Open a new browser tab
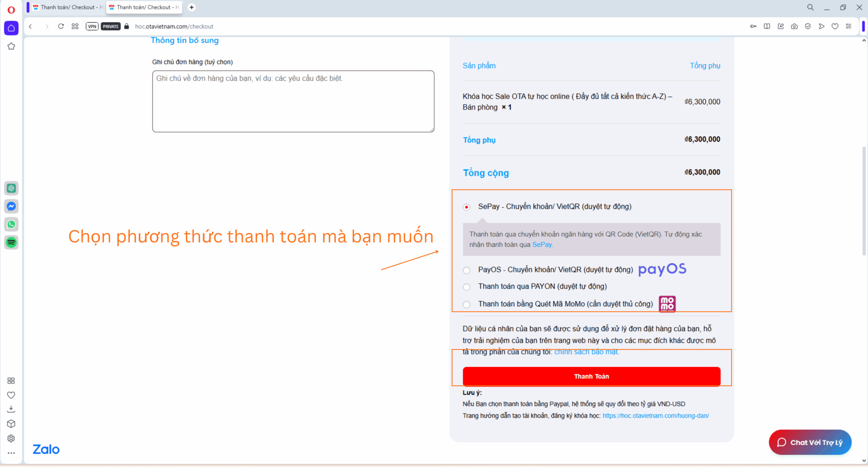 click(x=192, y=7)
